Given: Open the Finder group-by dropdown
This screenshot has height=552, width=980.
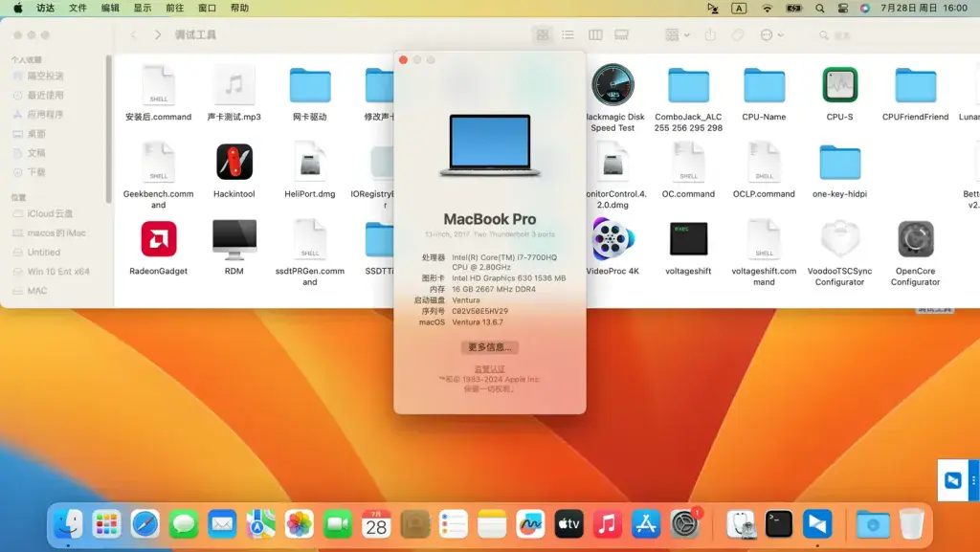Looking at the screenshot, I should tap(677, 35).
